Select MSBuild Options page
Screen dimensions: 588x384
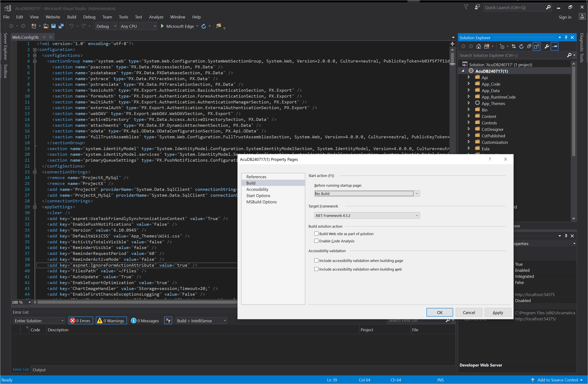click(x=261, y=202)
